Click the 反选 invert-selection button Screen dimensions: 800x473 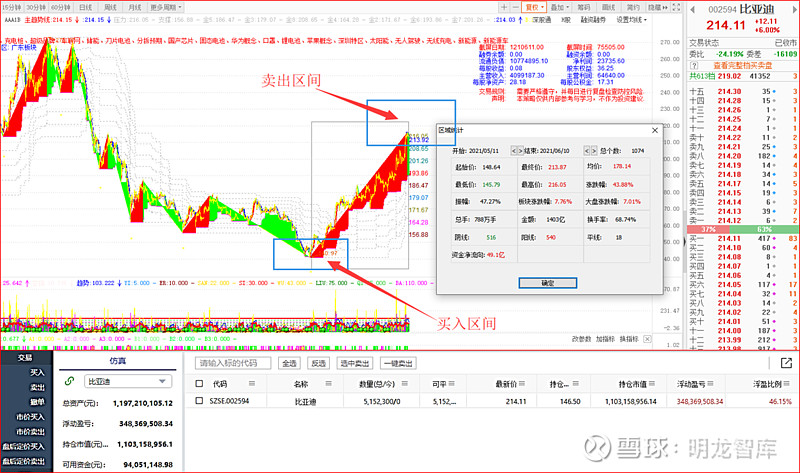pyautogui.click(x=318, y=363)
